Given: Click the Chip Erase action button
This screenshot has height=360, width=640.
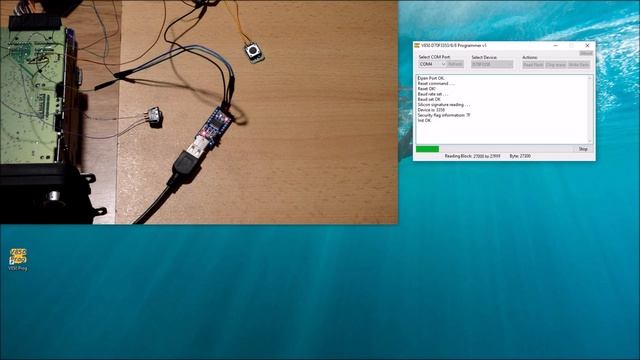Looking at the screenshot, I should (x=556, y=65).
